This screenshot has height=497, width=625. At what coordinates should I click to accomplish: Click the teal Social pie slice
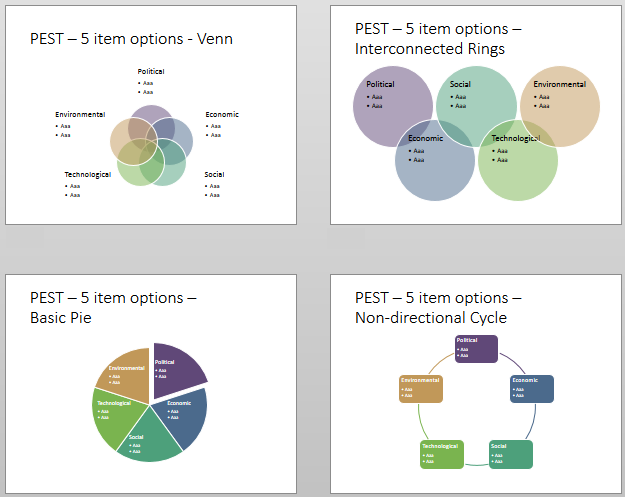148,442
